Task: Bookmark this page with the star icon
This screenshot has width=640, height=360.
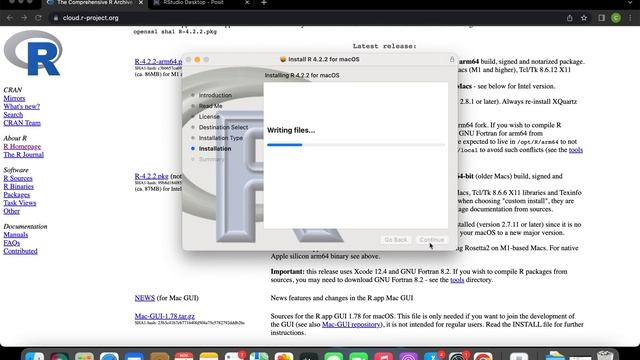Action: pos(584,18)
